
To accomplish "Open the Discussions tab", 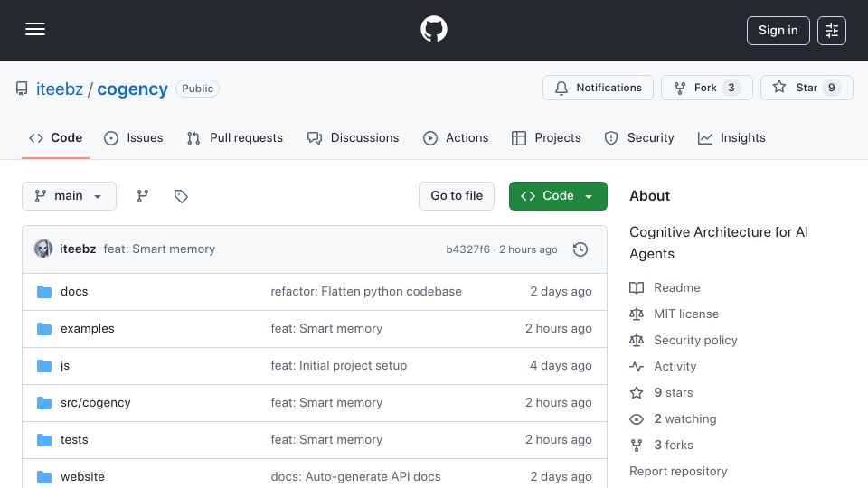I will (x=354, y=137).
